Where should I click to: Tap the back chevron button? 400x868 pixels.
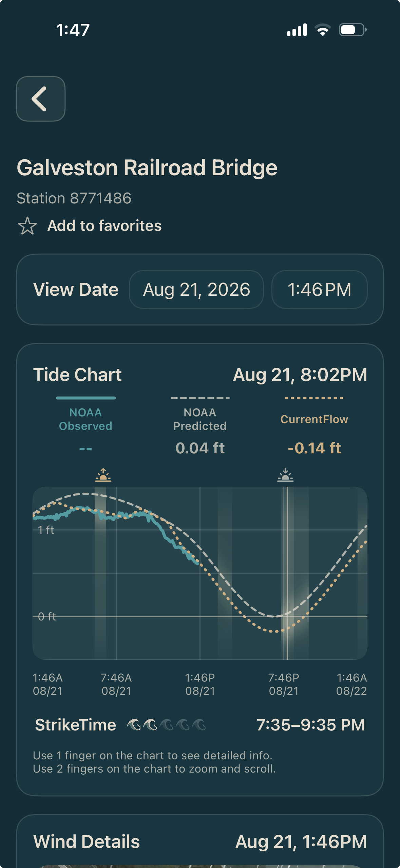41,99
